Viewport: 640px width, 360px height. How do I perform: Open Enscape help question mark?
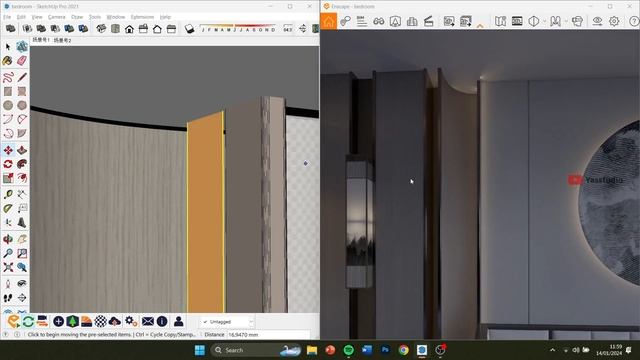coord(634,21)
